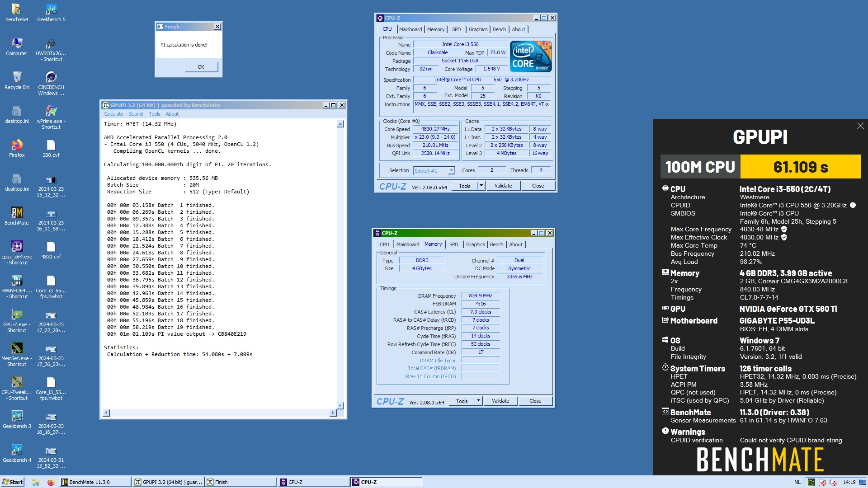
Task: Select the Computer desktop icon
Action: [17, 47]
